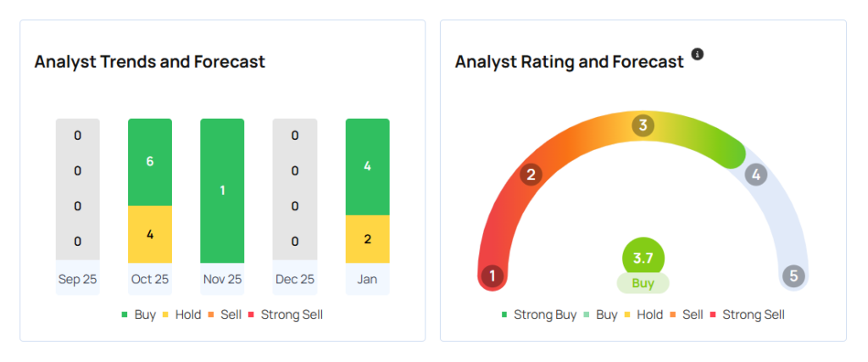Select the Oct 25 green Buy bar segment
868x362 pixels.
pyautogui.click(x=150, y=162)
